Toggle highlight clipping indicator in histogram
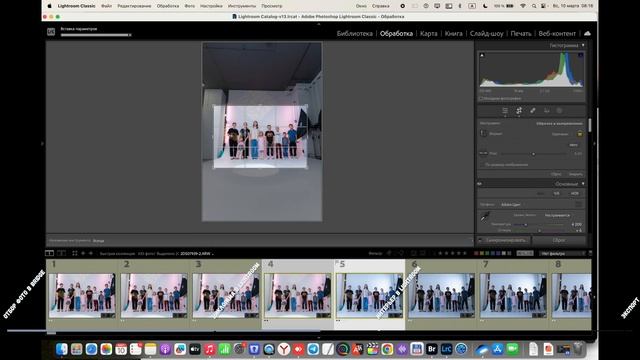640x360 pixels. pyautogui.click(x=580, y=55)
